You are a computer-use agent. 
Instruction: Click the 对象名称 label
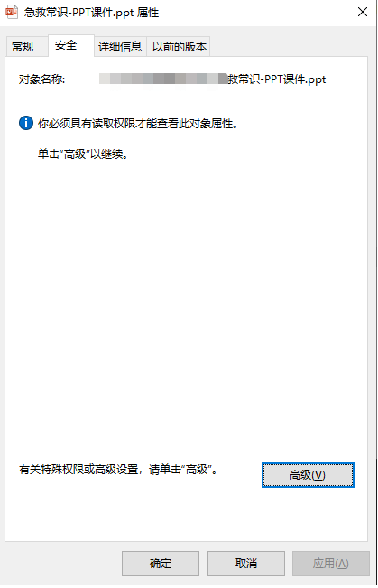(41, 79)
